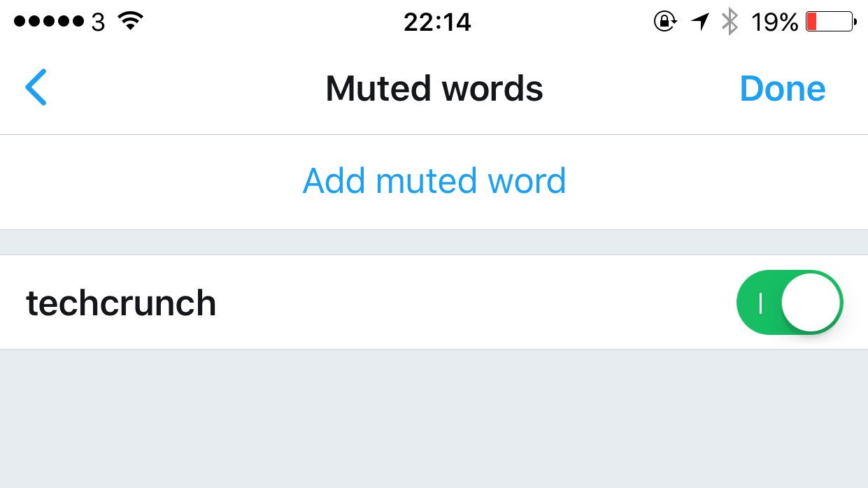This screenshot has width=868, height=488.
Task: Tap the cellular signal strength dots
Action: pyautogui.click(x=49, y=22)
